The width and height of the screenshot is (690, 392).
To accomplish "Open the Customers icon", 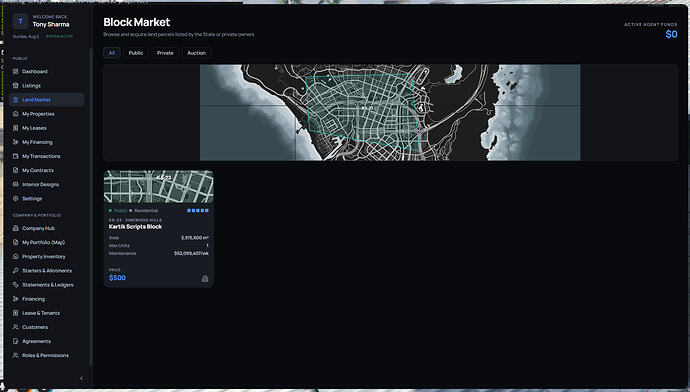I will (16, 327).
